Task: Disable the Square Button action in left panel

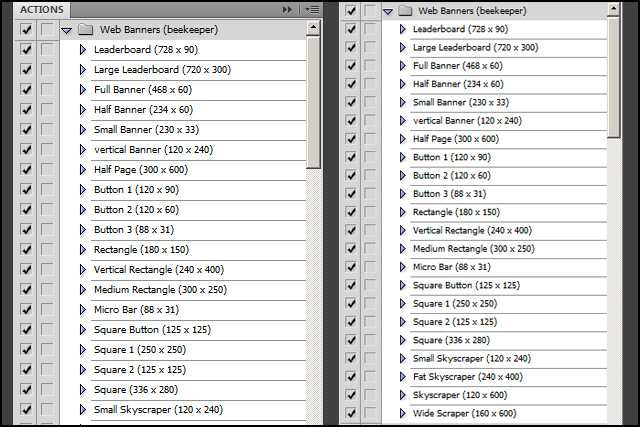Action: click(x=27, y=330)
